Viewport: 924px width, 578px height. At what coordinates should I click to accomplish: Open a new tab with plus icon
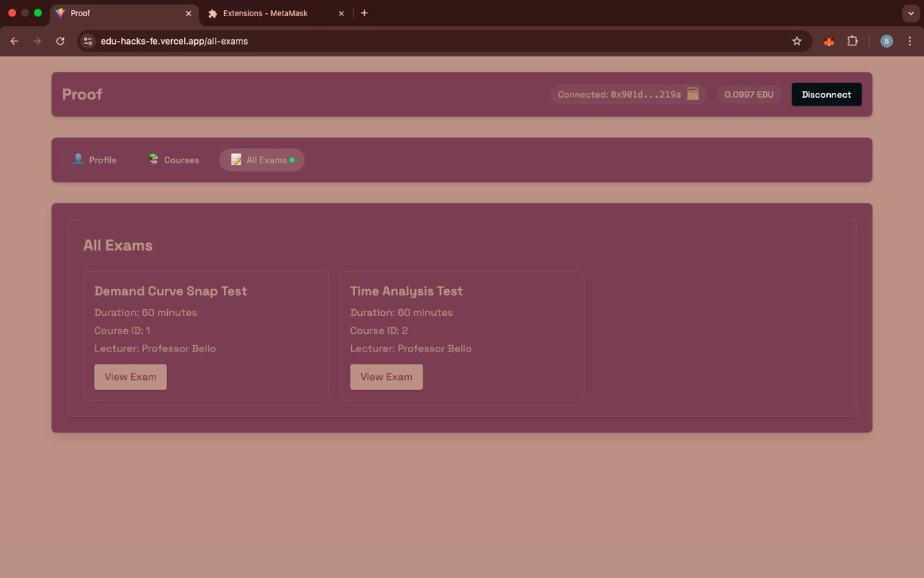364,13
